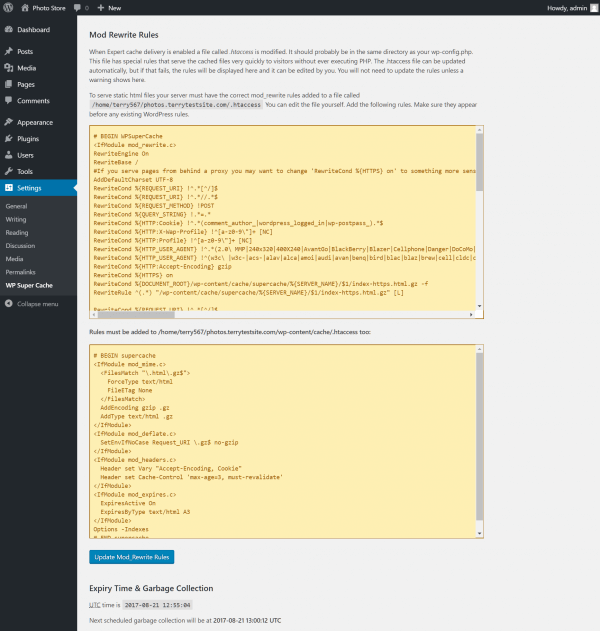Click 'AddDefaultCharset UTF-8' line
This screenshot has width=600, height=631.
coord(133,179)
